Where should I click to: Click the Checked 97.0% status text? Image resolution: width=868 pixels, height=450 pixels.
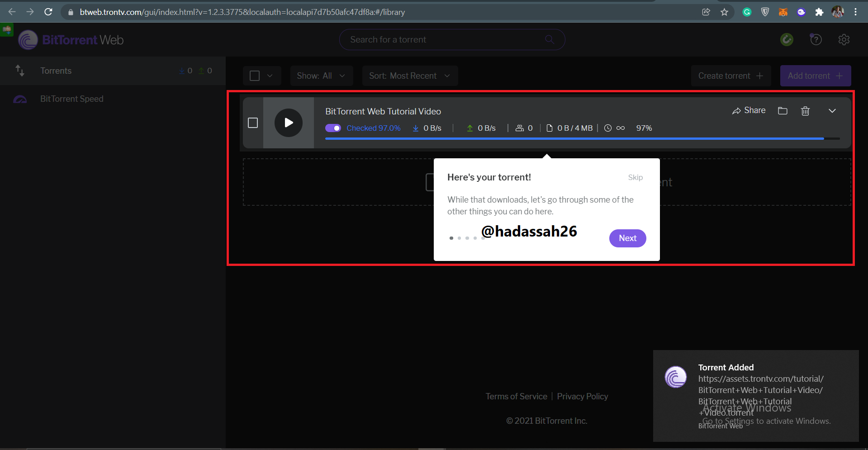[373, 128]
